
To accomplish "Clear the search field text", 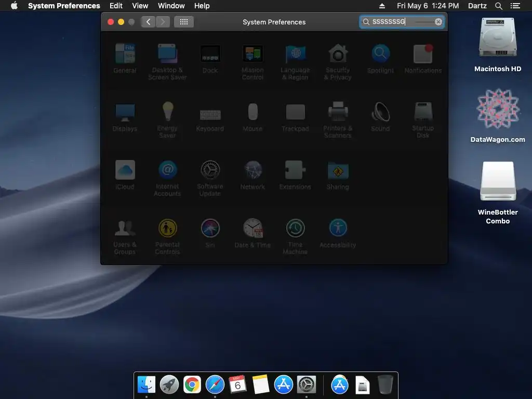I will pyautogui.click(x=438, y=22).
